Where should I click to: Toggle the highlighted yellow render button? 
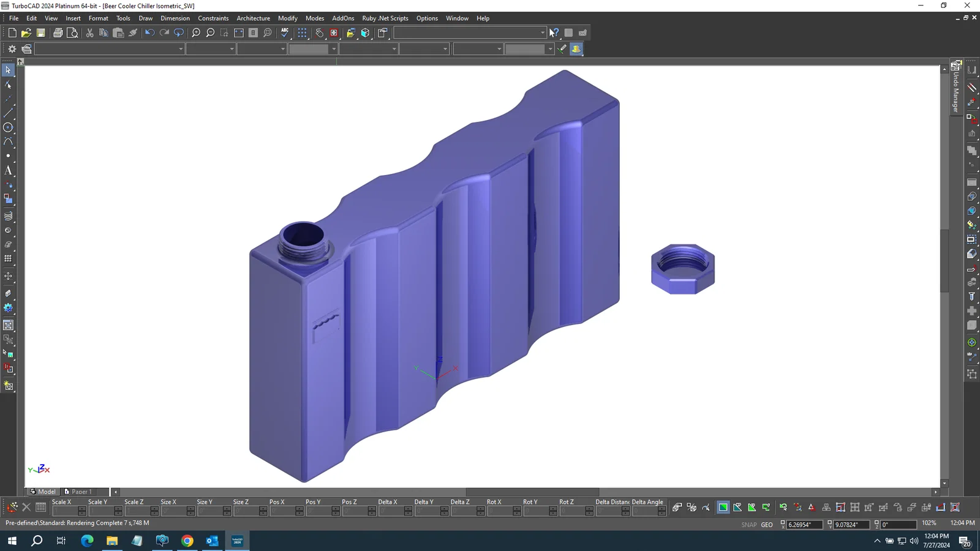[576, 49]
